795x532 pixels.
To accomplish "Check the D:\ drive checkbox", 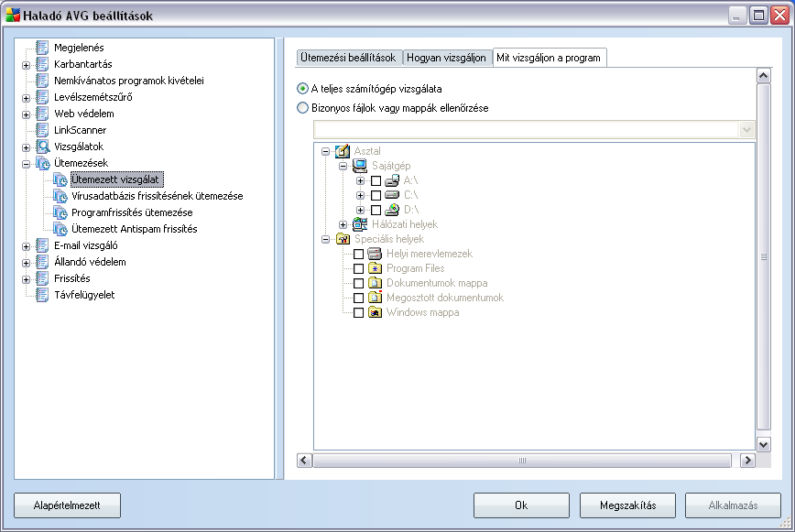I will point(376,211).
